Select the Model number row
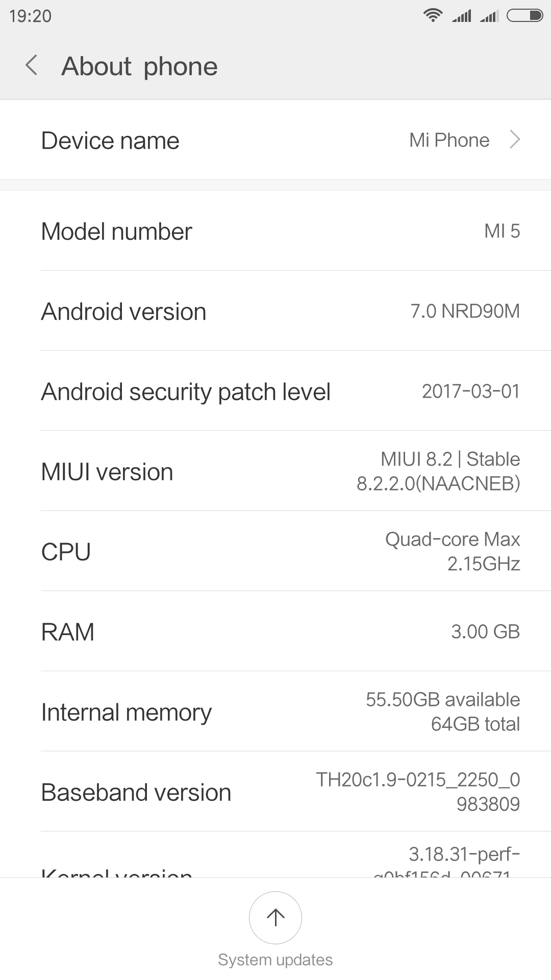Screen dimensions: 551x980 (x=275, y=231)
